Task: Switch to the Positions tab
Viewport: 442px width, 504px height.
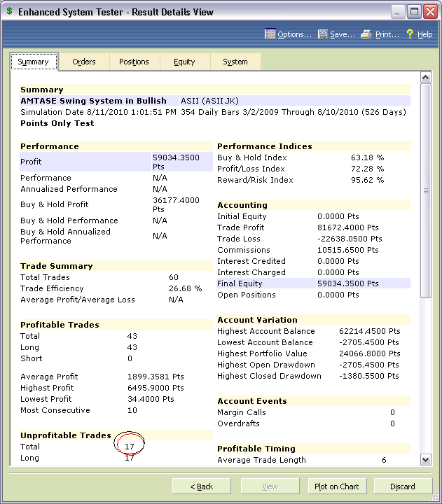Action: (x=134, y=62)
